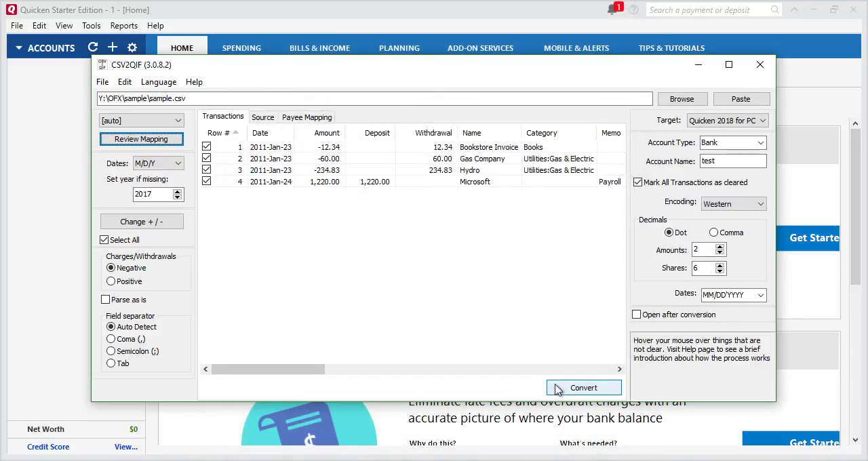The width and height of the screenshot is (868, 461).
Task: Click the Review Mapping button
Action: [141, 139]
